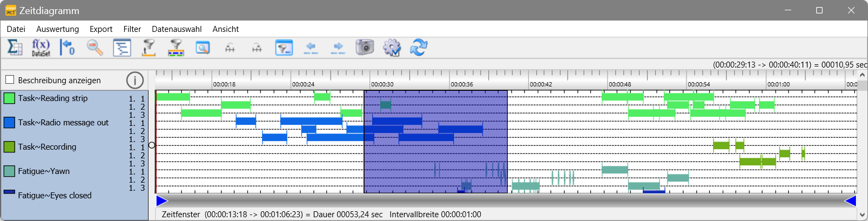Image resolution: width=868 pixels, height=221 pixels.
Task: Click the scrollbar down arrow at right edge
Action: (863, 215)
